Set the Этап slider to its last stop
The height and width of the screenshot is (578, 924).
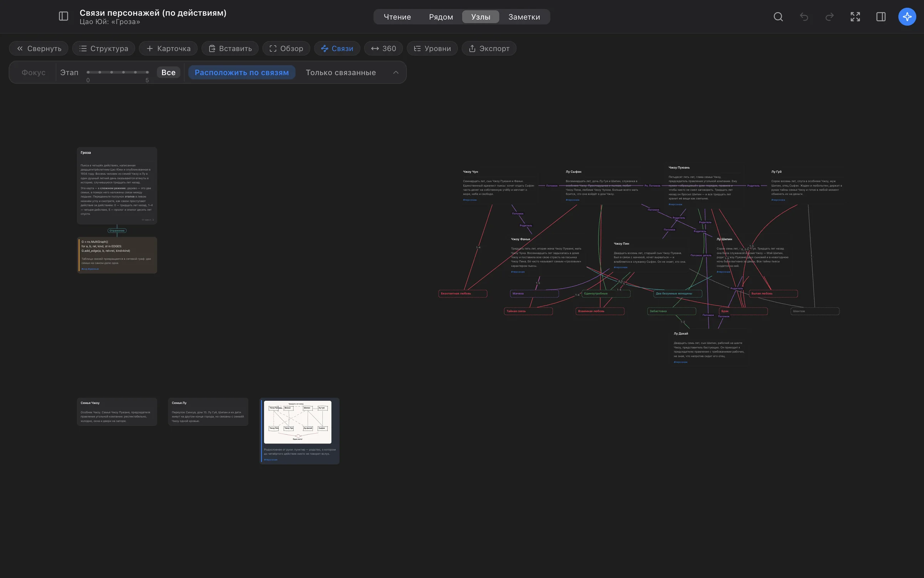coord(147,72)
